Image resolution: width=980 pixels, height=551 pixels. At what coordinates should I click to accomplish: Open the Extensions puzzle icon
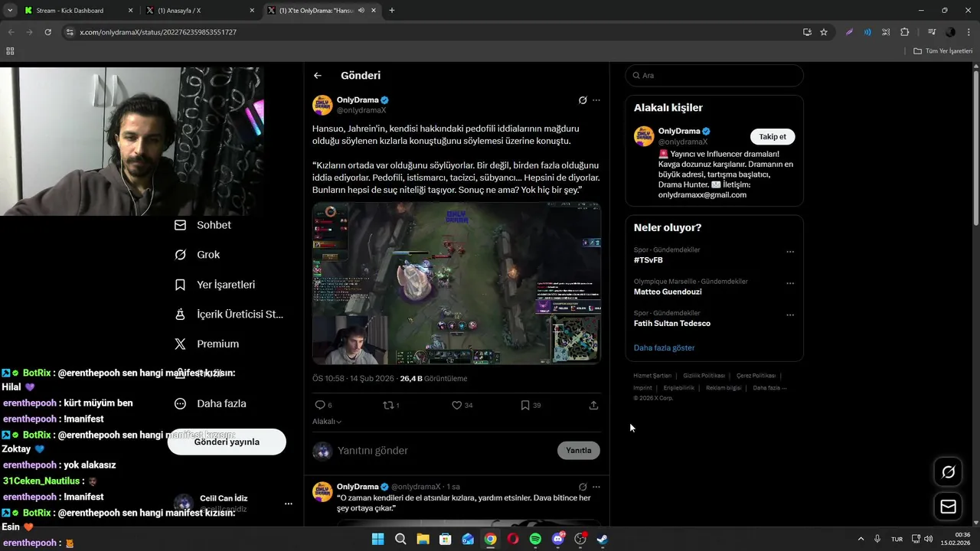905,32
